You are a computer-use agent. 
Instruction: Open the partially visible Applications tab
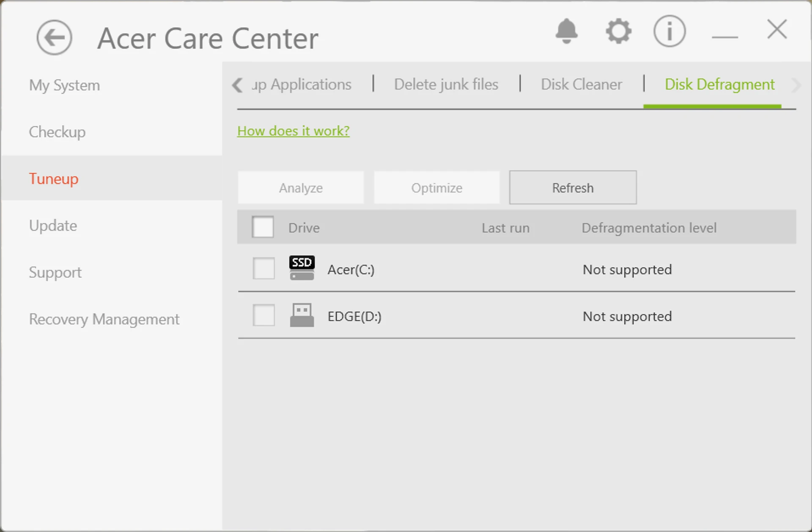pyautogui.click(x=301, y=84)
